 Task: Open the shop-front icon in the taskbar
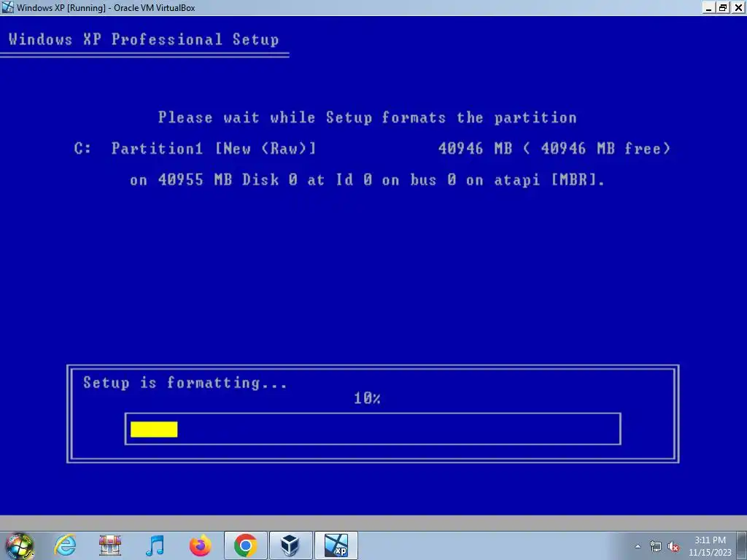(x=110, y=545)
